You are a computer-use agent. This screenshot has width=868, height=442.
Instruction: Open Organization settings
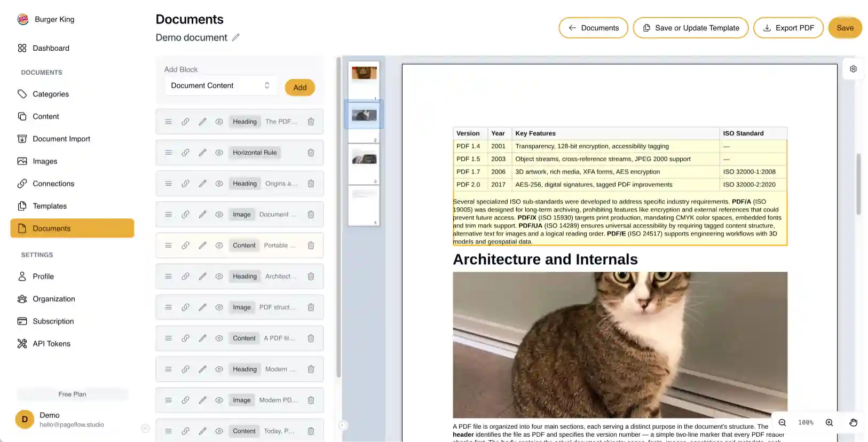[x=72, y=299]
